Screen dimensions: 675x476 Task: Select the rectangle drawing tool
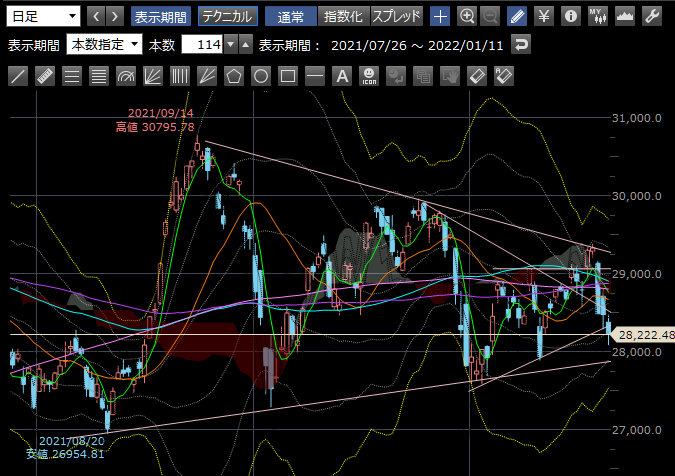point(288,76)
